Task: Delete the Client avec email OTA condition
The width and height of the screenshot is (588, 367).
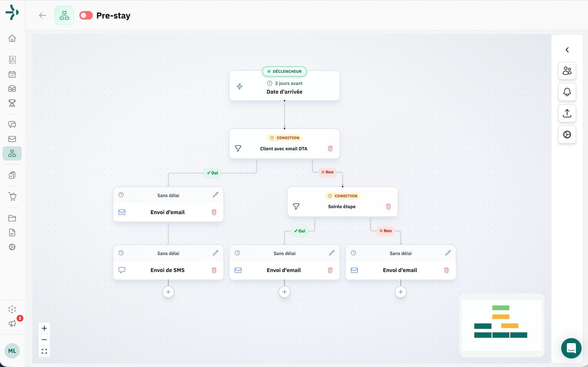Action: point(330,149)
